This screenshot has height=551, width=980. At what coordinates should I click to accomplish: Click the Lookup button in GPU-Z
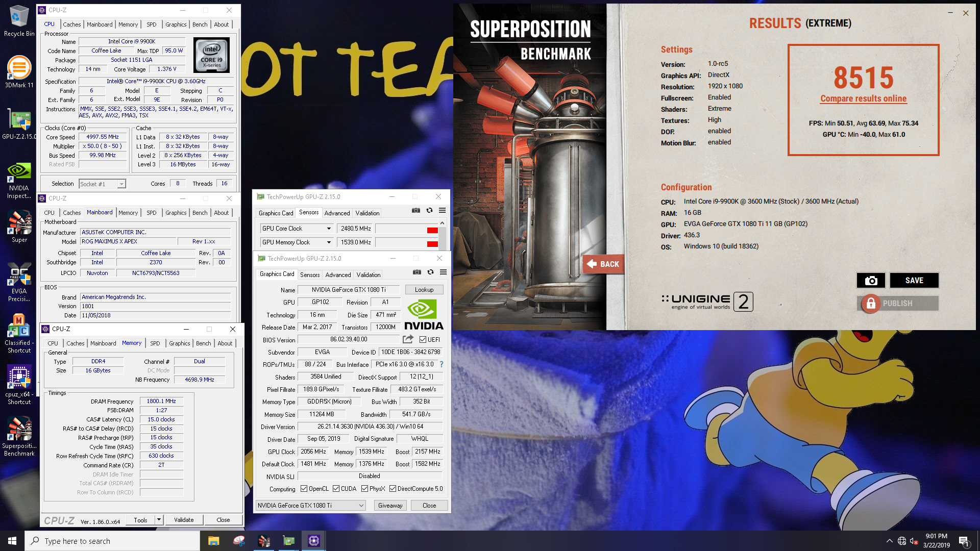(x=424, y=290)
